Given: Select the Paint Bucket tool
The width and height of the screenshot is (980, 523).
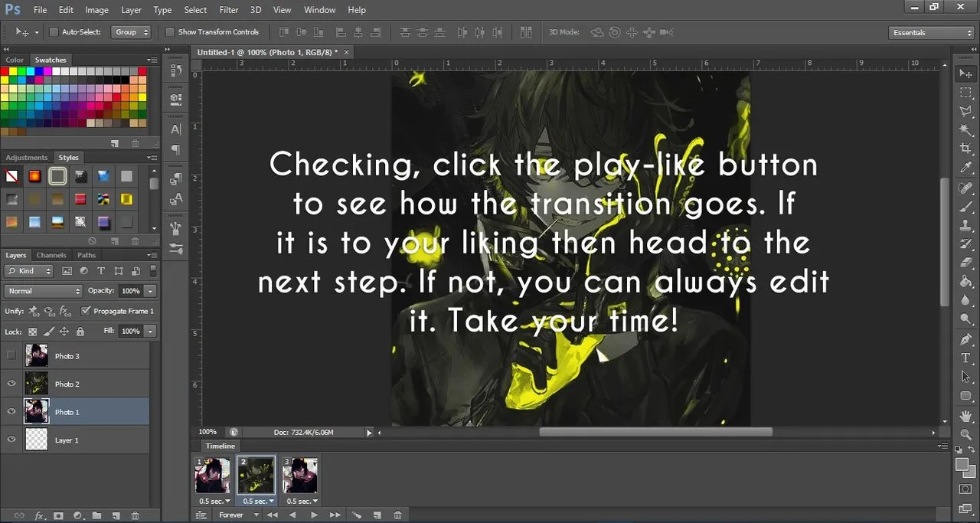Looking at the screenshot, I should click(965, 281).
